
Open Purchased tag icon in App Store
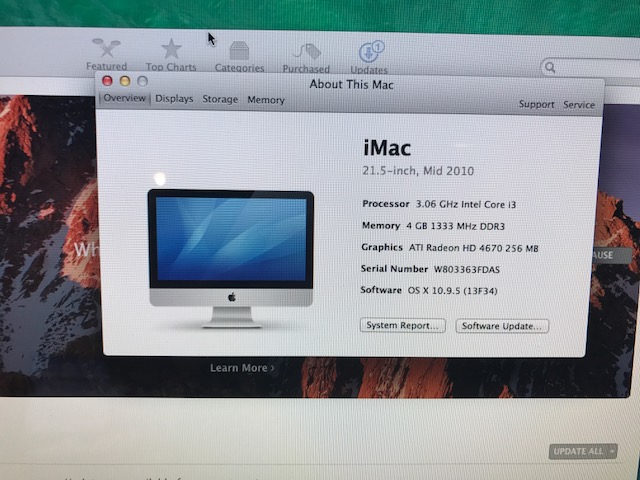click(307, 52)
